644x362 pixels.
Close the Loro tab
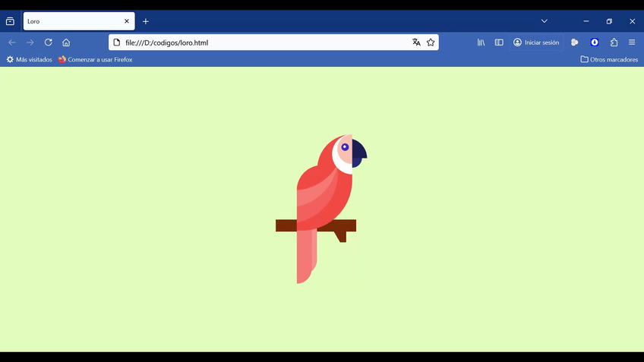click(127, 21)
